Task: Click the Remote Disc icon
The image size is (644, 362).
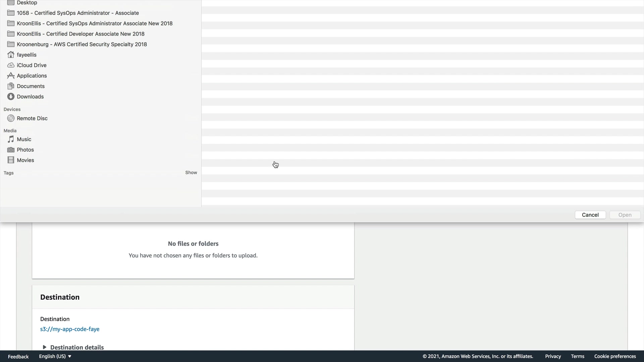Action: pos(11,118)
